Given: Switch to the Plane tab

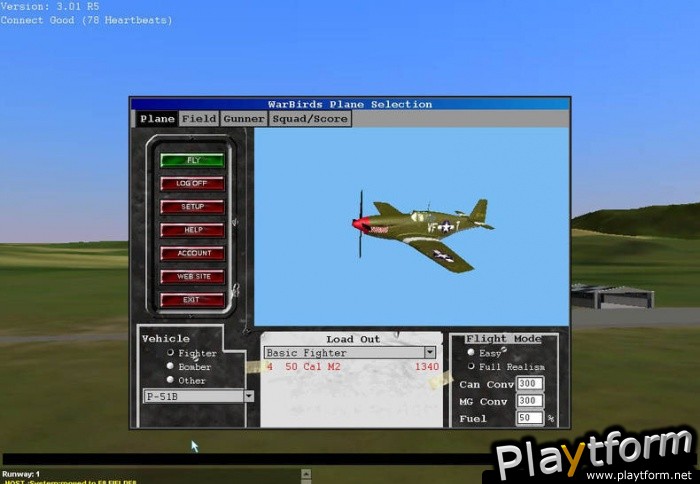Looking at the screenshot, I should 157,119.
